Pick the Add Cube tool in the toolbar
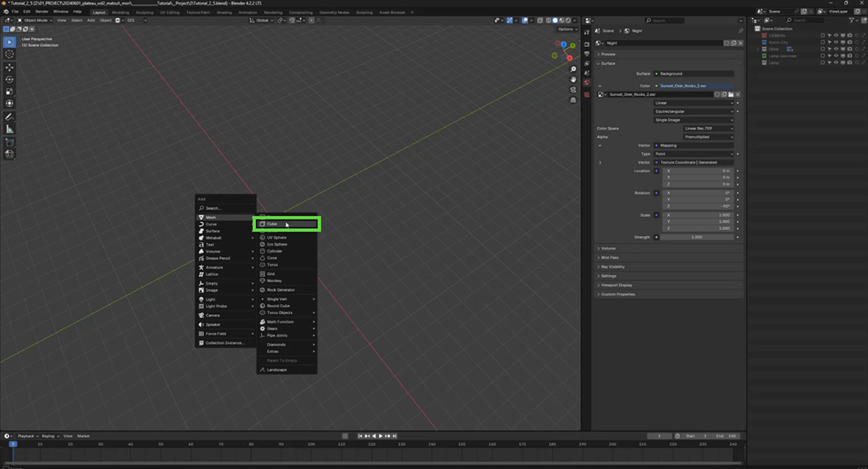868x469 pixels. click(x=9, y=142)
